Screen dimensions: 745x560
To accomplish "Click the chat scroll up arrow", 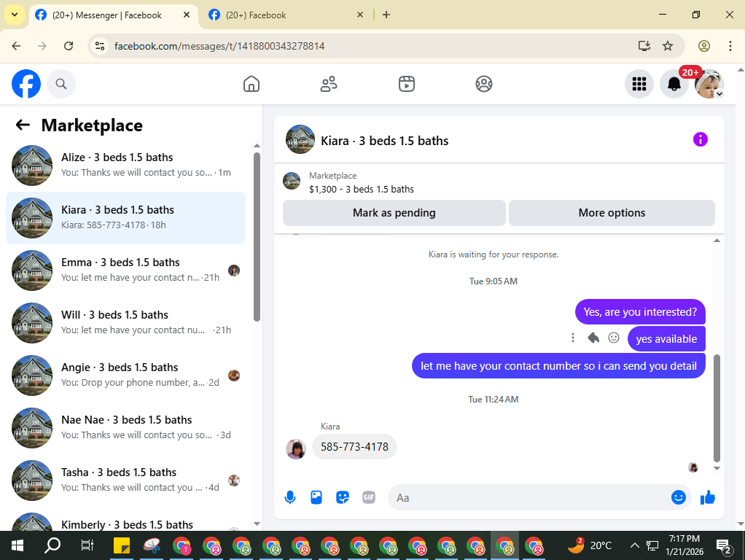I will (717, 241).
